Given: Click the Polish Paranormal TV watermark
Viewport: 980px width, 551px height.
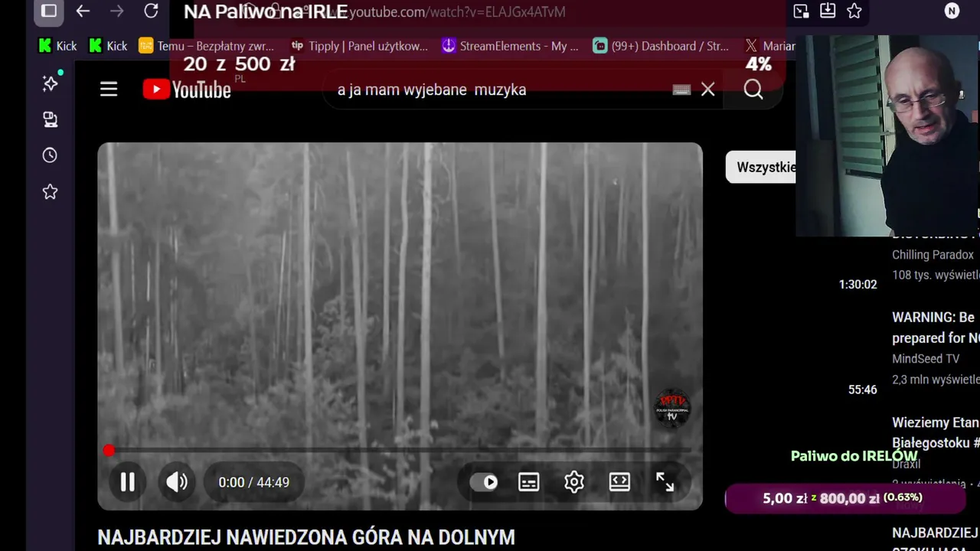Looking at the screenshot, I should (x=672, y=407).
